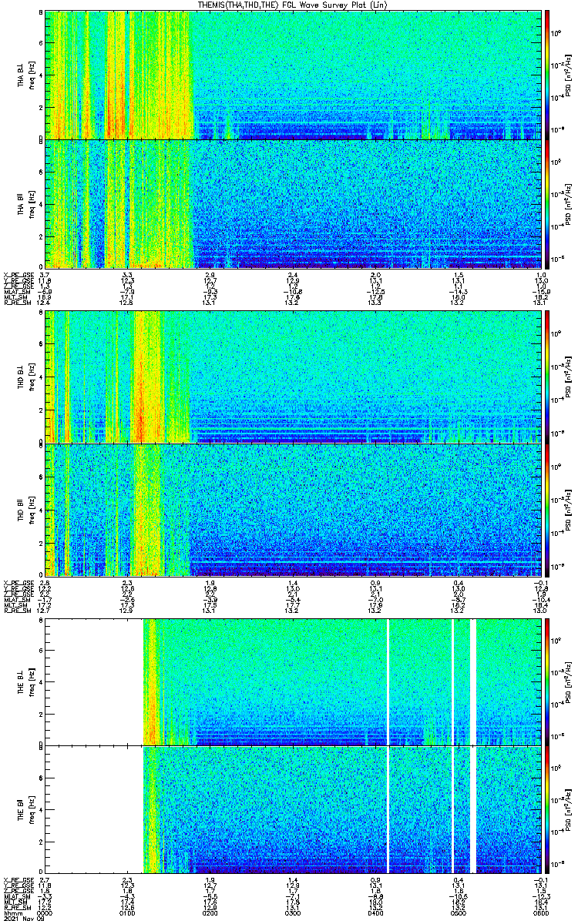
Task: Click the 'THA B⊥ freq [Hz]' axis label
Action: pos(26,75)
